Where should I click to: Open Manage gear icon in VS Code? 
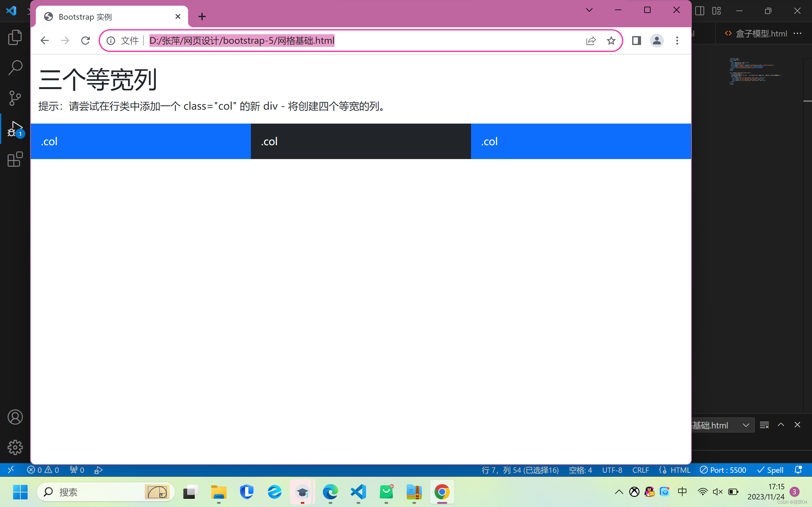pyautogui.click(x=15, y=447)
